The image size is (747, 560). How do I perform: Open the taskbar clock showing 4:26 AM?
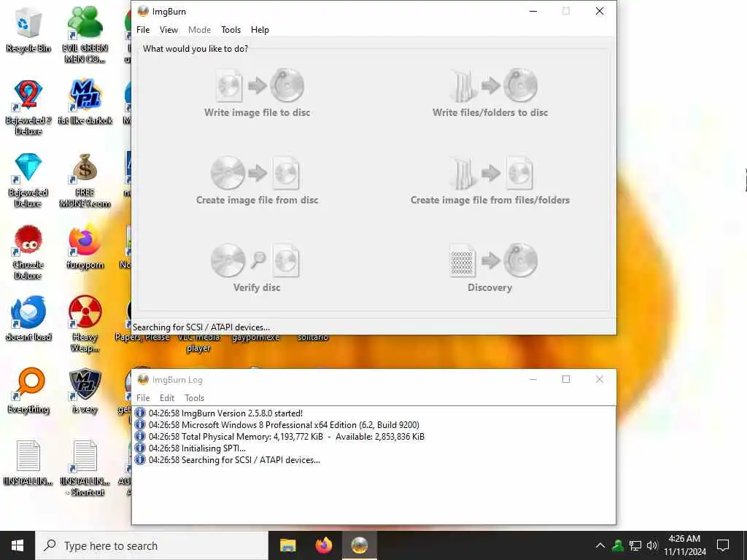[684, 545]
